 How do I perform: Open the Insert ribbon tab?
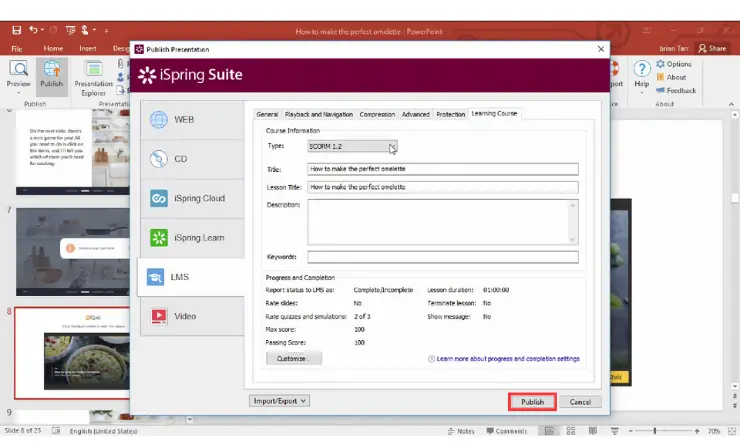88,48
